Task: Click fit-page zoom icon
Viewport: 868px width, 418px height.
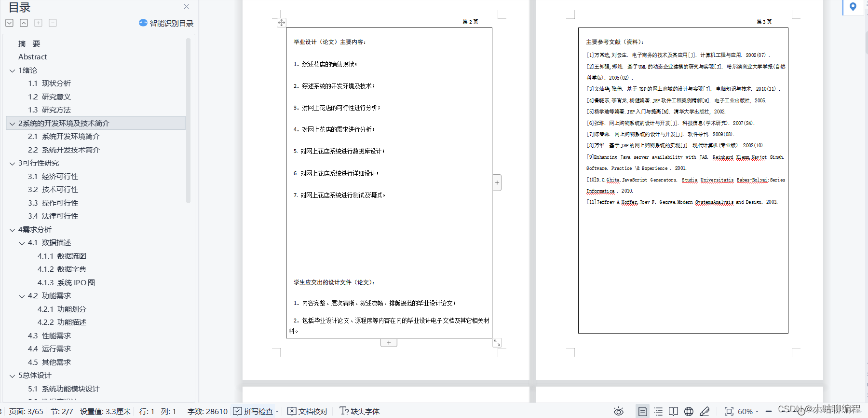Action: (x=729, y=411)
